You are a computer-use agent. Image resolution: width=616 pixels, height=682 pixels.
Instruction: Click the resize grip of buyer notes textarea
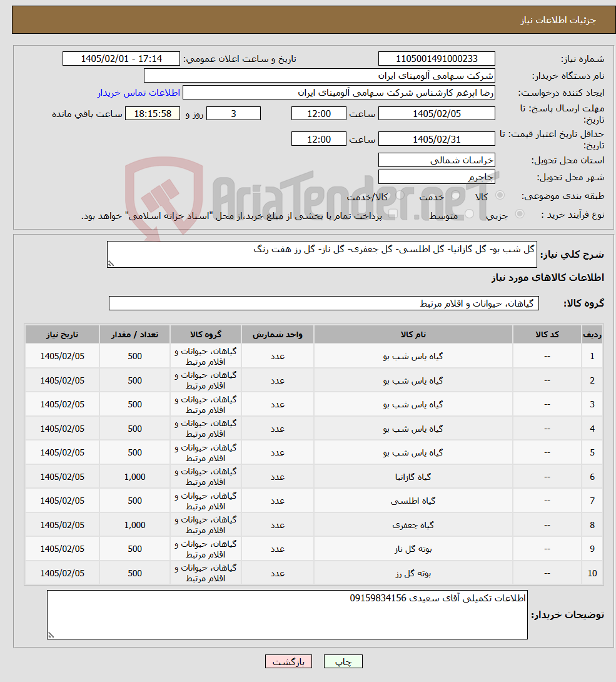(51, 636)
